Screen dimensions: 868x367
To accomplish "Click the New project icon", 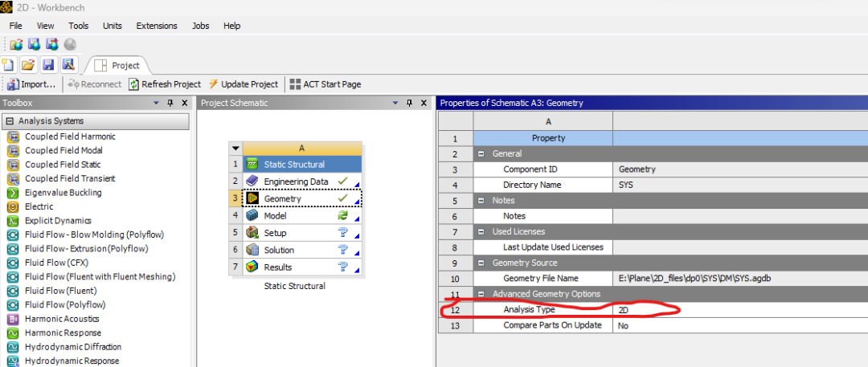I will tap(9, 65).
